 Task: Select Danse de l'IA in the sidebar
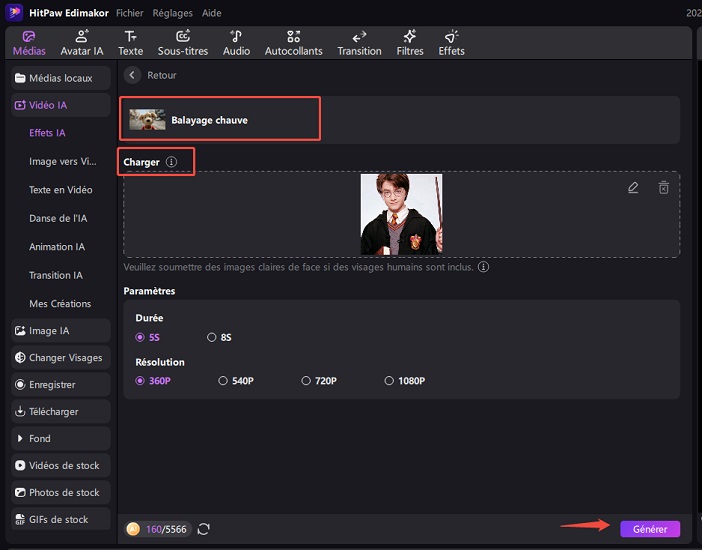pyautogui.click(x=58, y=218)
